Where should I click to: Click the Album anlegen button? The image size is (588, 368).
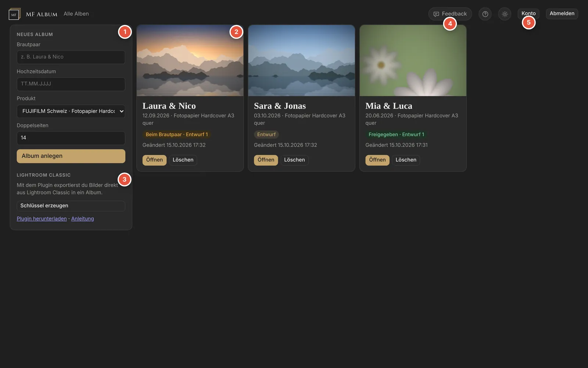pyautogui.click(x=71, y=156)
